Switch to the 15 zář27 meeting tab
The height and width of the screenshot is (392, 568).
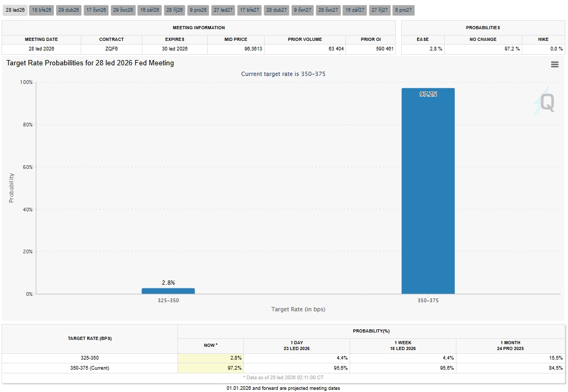click(354, 10)
